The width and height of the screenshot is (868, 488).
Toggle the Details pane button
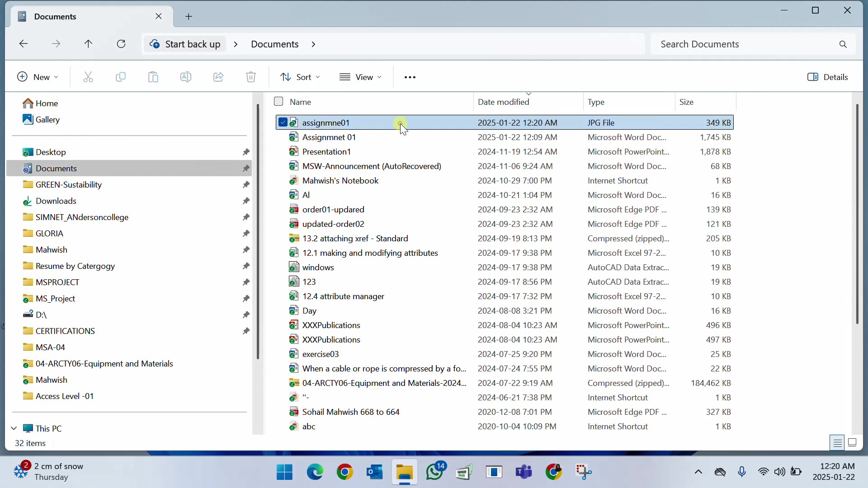tap(828, 77)
